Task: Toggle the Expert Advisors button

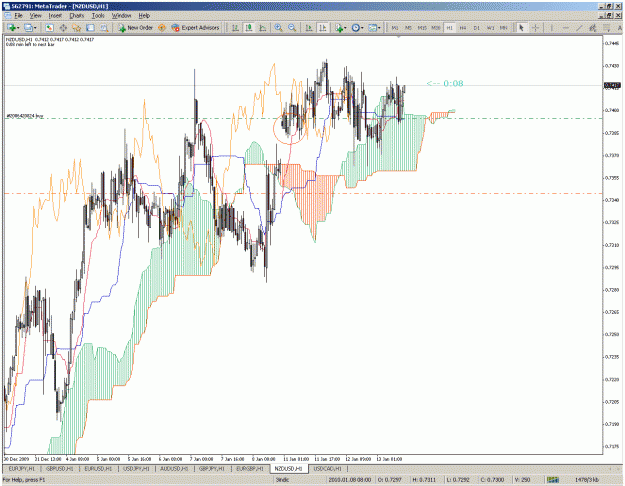Action: [x=195, y=28]
